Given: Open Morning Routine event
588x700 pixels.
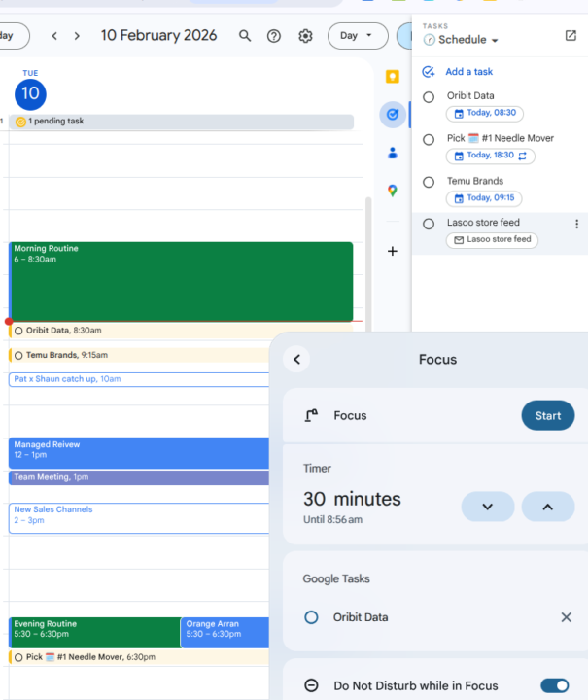Looking at the screenshot, I should click(181, 282).
